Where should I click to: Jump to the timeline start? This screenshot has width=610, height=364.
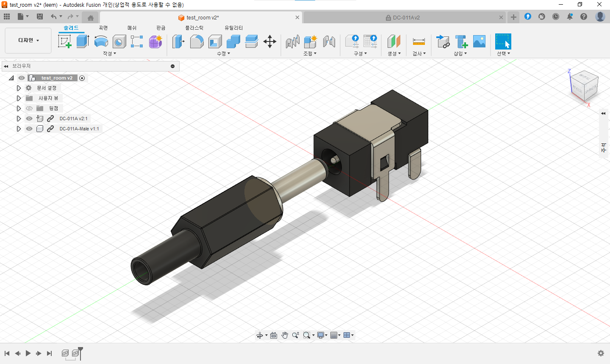[x=7, y=353]
